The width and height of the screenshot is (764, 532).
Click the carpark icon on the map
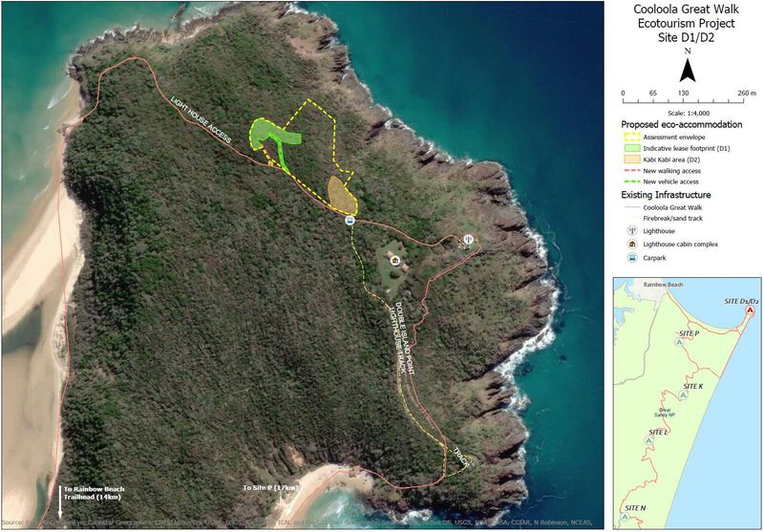pyautogui.click(x=349, y=221)
